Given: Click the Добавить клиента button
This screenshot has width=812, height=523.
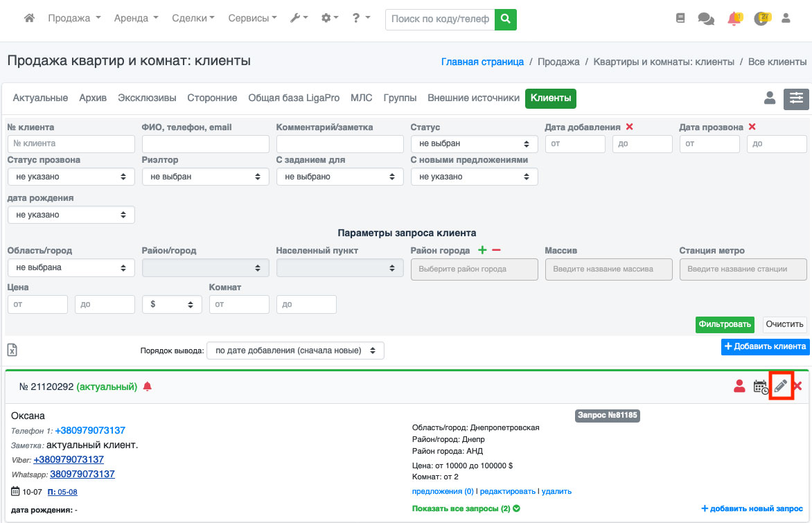Looking at the screenshot, I should tap(765, 346).
